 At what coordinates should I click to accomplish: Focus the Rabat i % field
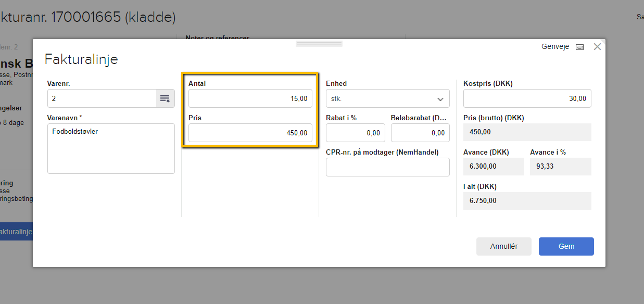(355, 133)
